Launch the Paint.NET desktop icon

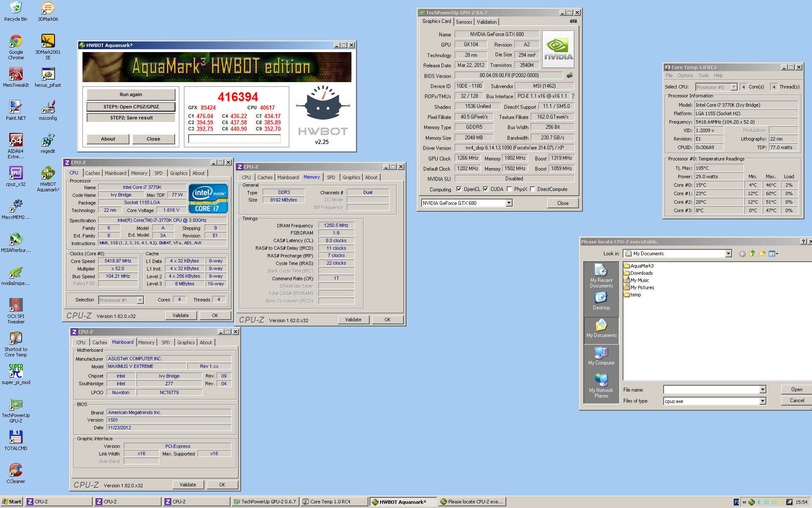click(16, 110)
